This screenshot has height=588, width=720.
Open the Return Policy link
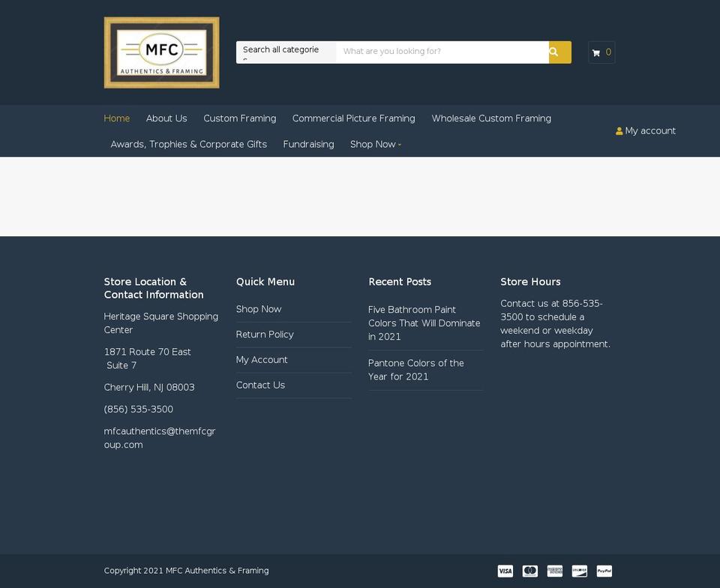tap(265, 334)
